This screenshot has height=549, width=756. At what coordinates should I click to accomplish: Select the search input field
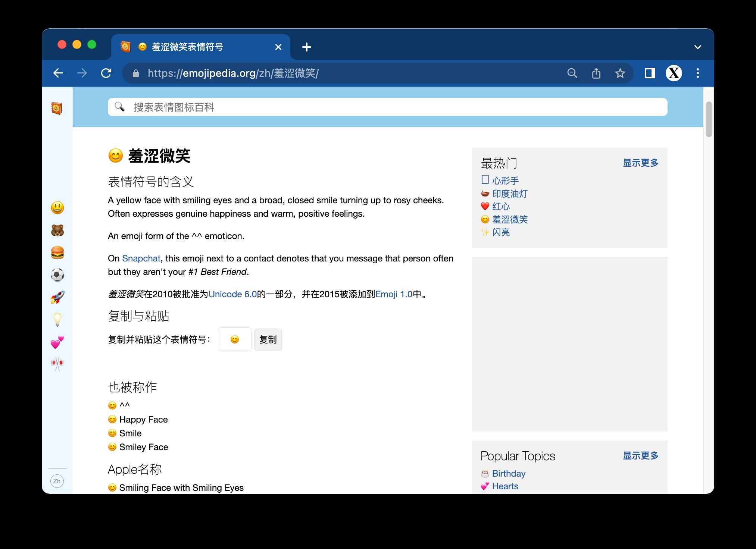pyautogui.click(x=387, y=107)
